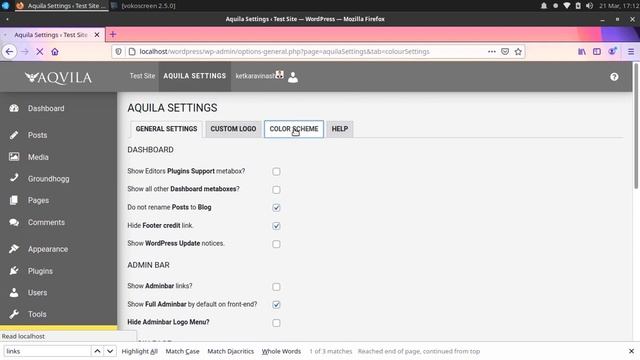Screen dimensions: 640x360
Task: Uncheck Do not rename Posts to Blog
Action: tap(276, 208)
